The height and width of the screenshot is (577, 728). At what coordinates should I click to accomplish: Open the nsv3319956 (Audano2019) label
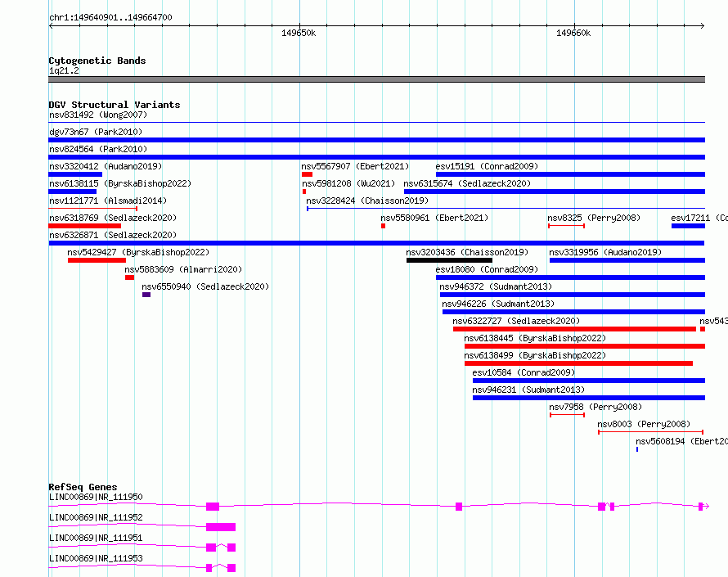click(x=605, y=252)
